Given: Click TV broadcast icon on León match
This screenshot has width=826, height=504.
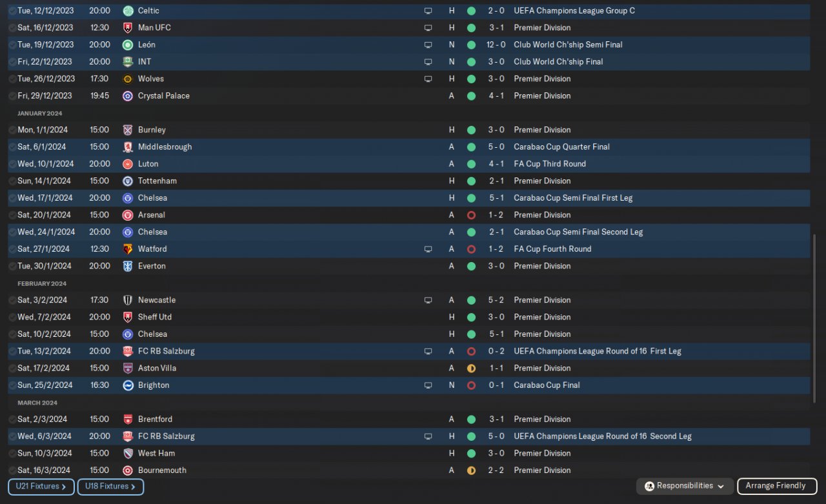Looking at the screenshot, I should [x=428, y=45].
